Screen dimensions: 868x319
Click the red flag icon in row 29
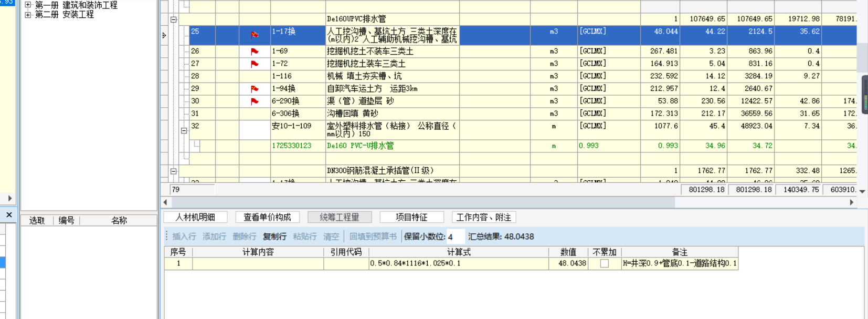pyautogui.click(x=255, y=89)
